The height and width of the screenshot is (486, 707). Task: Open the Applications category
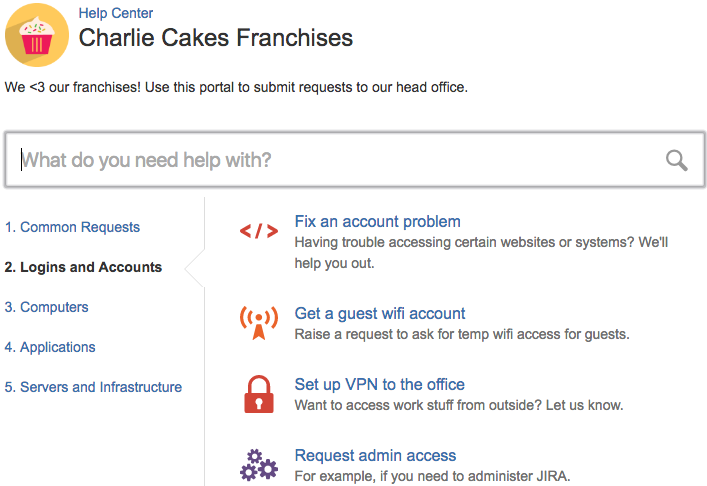pyautogui.click(x=50, y=347)
